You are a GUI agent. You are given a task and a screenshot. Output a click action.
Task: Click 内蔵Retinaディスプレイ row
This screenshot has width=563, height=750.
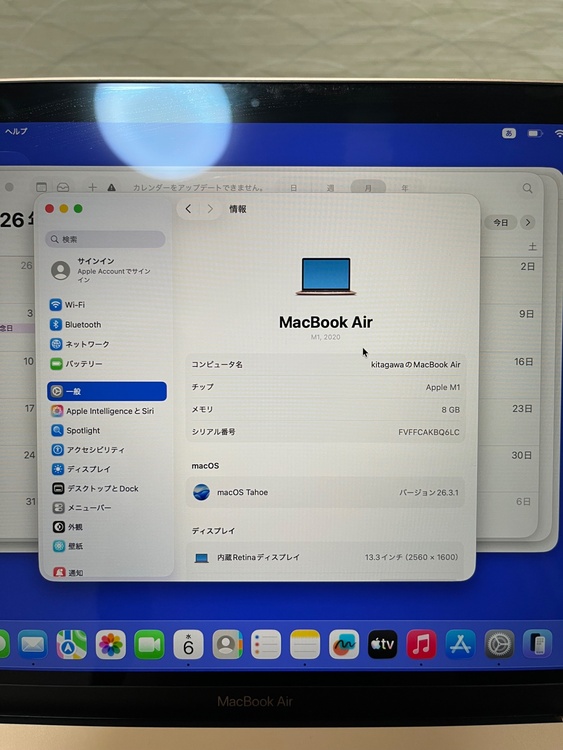[325, 557]
